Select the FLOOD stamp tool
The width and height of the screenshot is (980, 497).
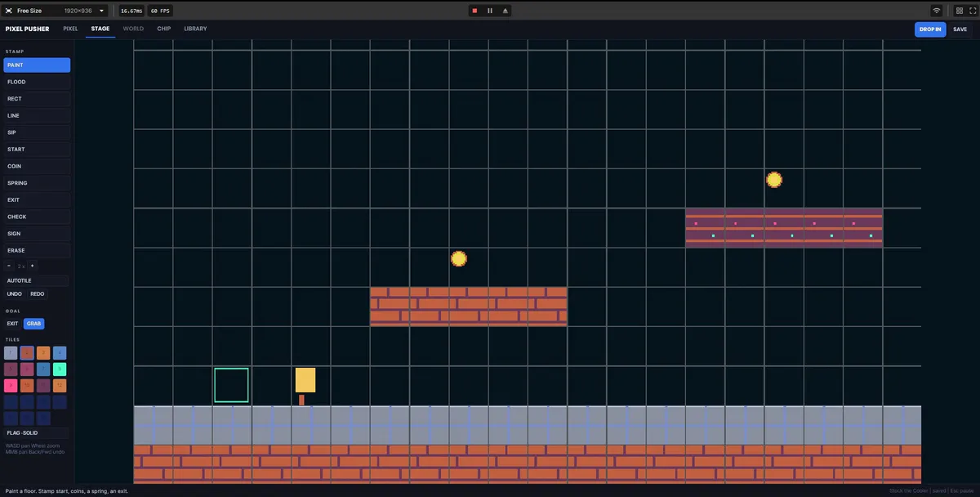pyautogui.click(x=37, y=82)
